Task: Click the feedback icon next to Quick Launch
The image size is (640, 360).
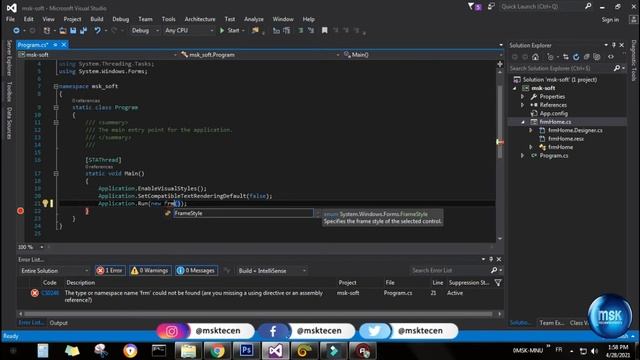Action: (x=491, y=7)
